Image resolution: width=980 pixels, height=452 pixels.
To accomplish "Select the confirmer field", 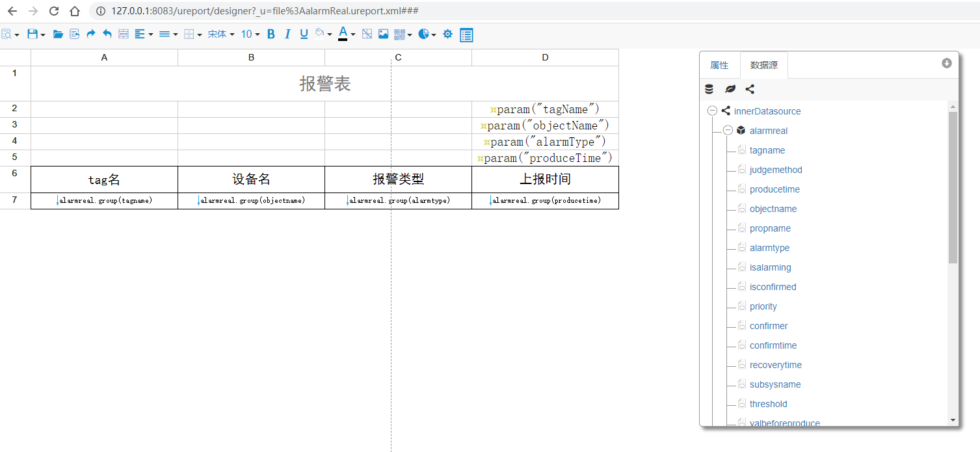I will 769,326.
